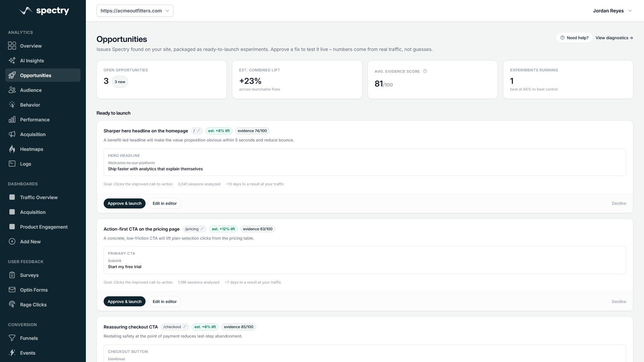Open the Traffic Overview dashboard
The height and width of the screenshot is (362, 644).
(43, 197)
